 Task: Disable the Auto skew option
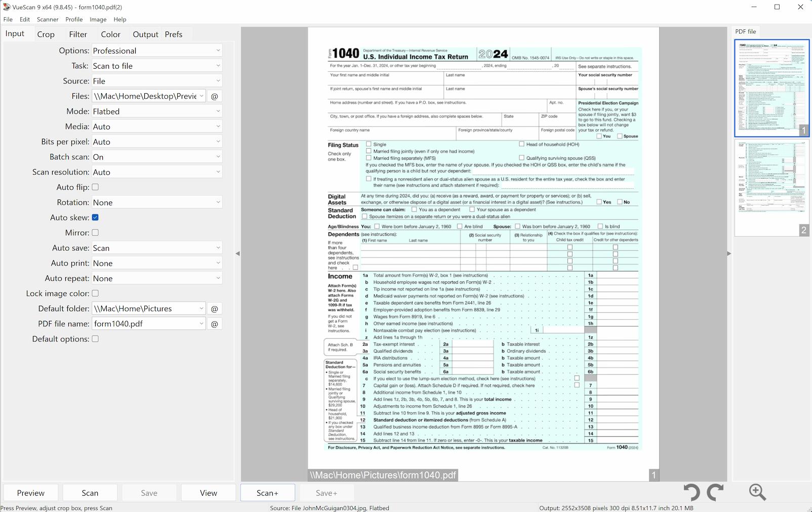[95, 217]
